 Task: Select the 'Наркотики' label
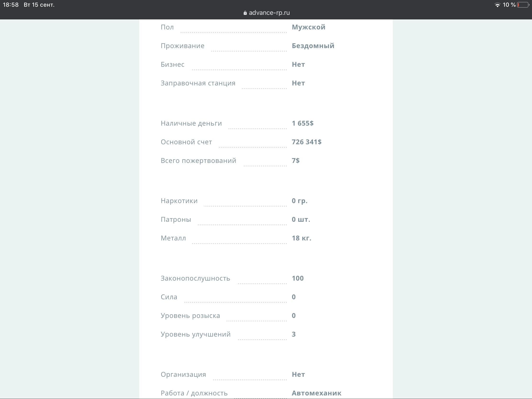pyautogui.click(x=179, y=201)
